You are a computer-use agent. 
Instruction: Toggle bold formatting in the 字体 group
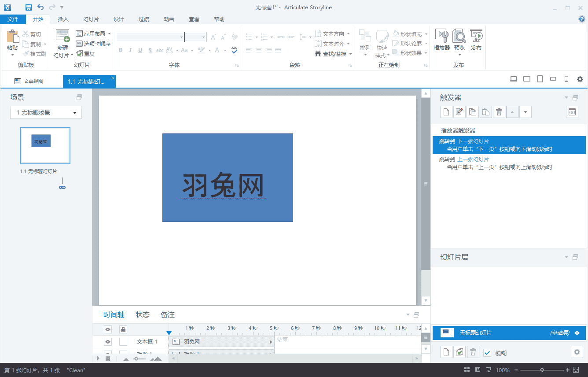tap(120, 50)
